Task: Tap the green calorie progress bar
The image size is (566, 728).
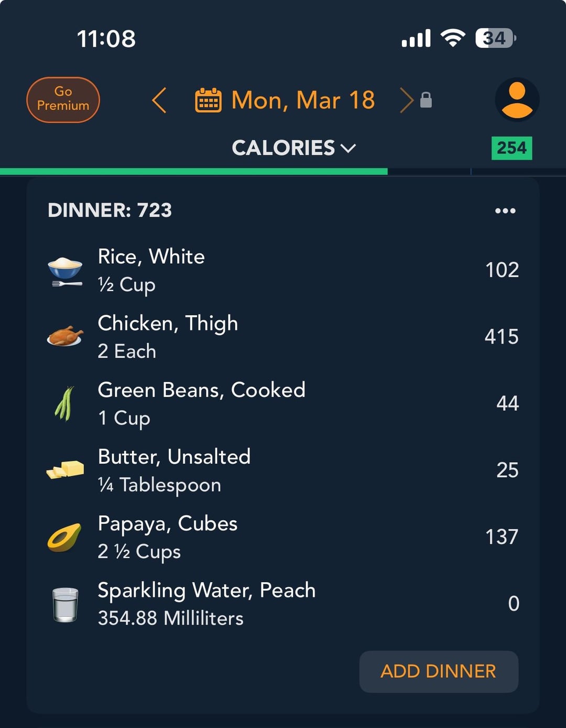Action: (x=194, y=172)
